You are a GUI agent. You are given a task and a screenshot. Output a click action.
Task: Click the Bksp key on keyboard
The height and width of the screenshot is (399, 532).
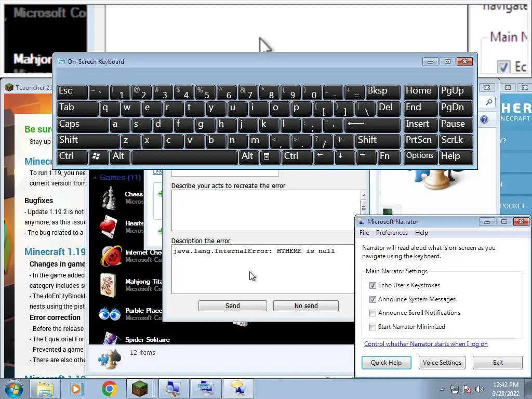[383, 92]
